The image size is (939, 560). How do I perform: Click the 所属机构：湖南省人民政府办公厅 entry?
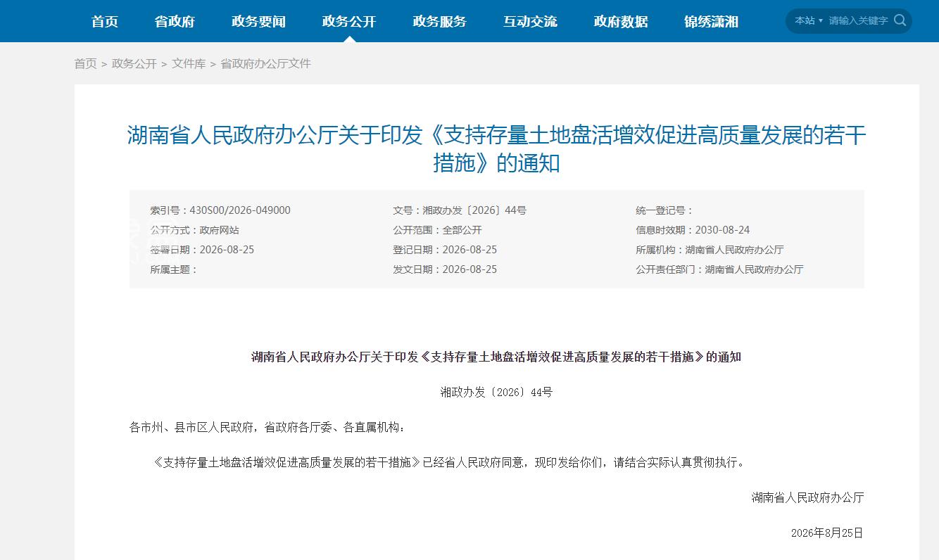point(710,250)
